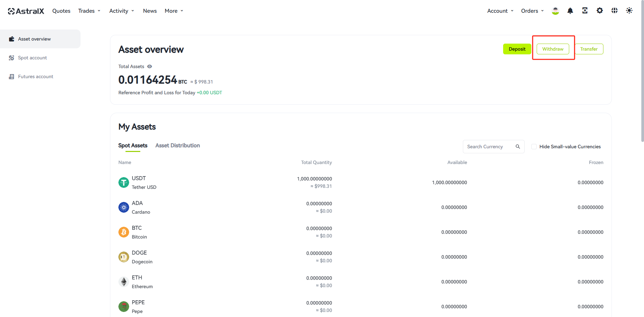Click the PEPE coin icon
Viewport: 644px width, 317px height.
pyautogui.click(x=124, y=307)
